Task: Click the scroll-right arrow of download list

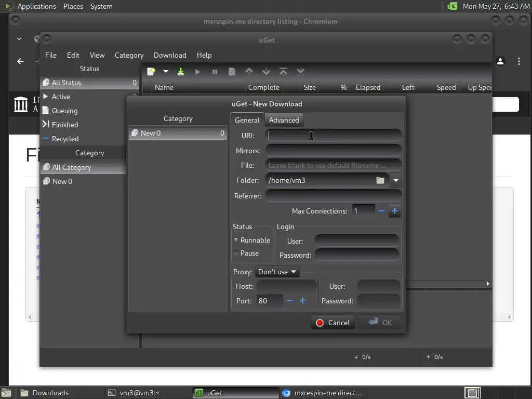Action: (488, 284)
